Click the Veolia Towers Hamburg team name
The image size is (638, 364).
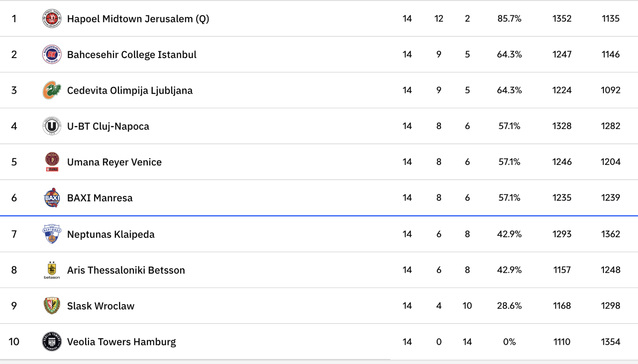tap(121, 342)
